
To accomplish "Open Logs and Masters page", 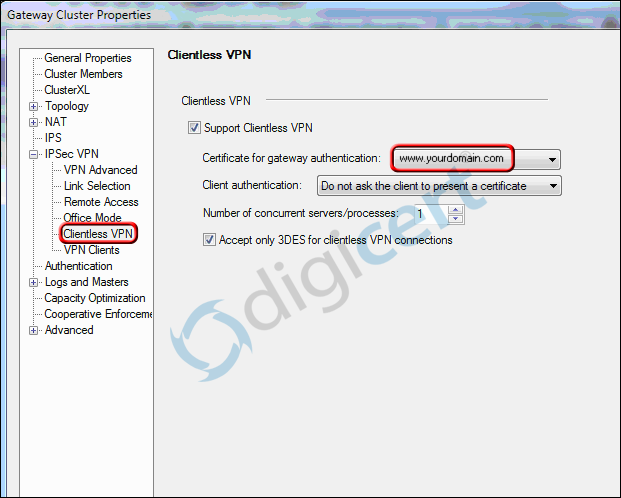I will click(87, 282).
